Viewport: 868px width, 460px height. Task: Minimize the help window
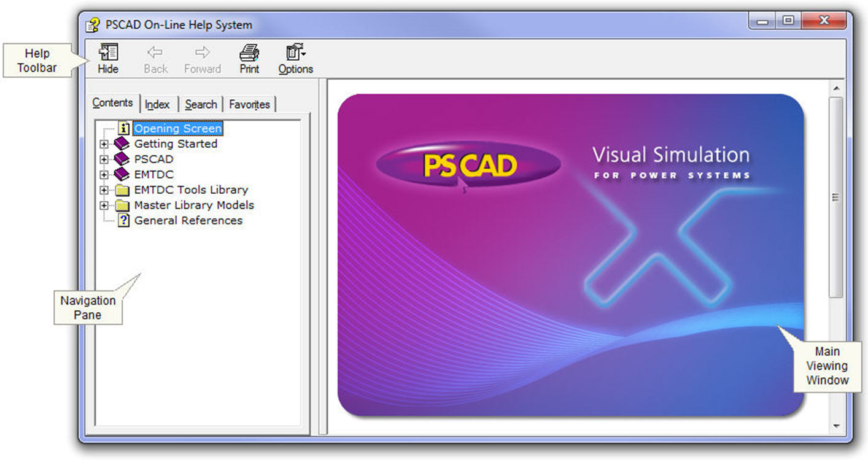762,21
